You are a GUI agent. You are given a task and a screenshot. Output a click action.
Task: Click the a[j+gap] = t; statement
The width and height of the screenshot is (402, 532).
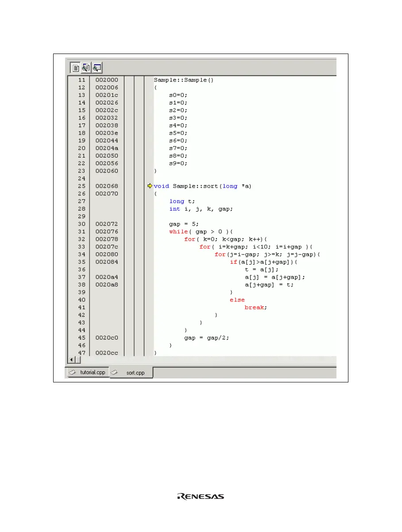coord(269,285)
